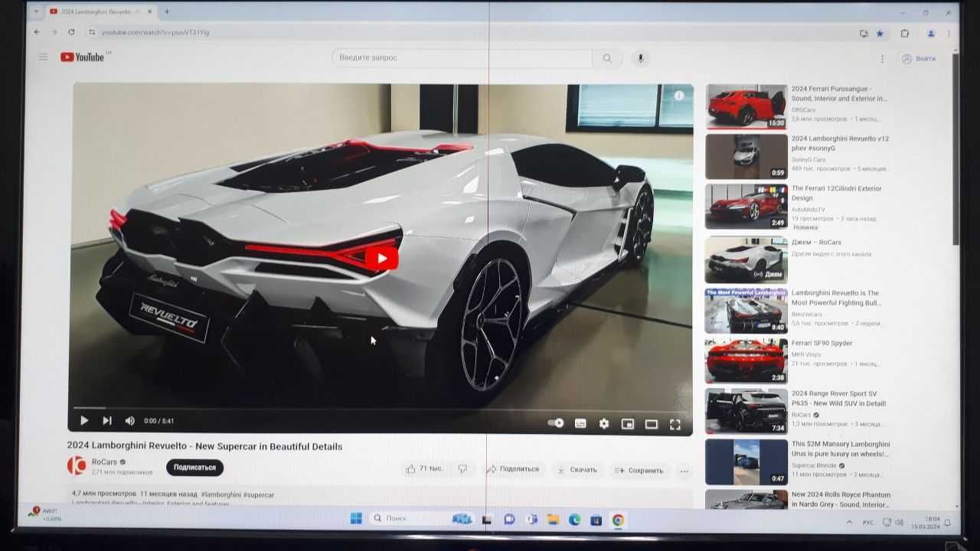The image size is (980, 551).
Task: Open 2024 Ferrari Purosangue video thumbnail
Action: coord(746,106)
